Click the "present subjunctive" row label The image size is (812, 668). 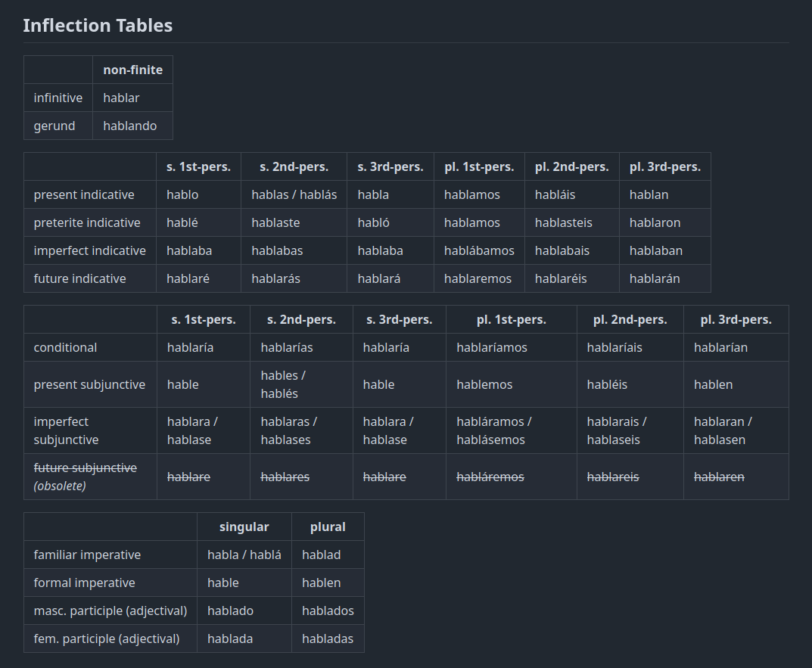(x=89, y=384)
